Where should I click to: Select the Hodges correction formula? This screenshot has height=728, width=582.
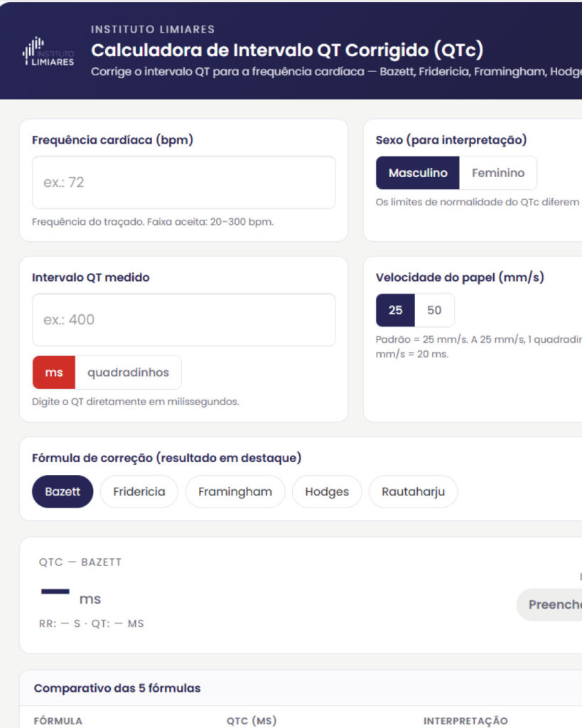(327, 491)
